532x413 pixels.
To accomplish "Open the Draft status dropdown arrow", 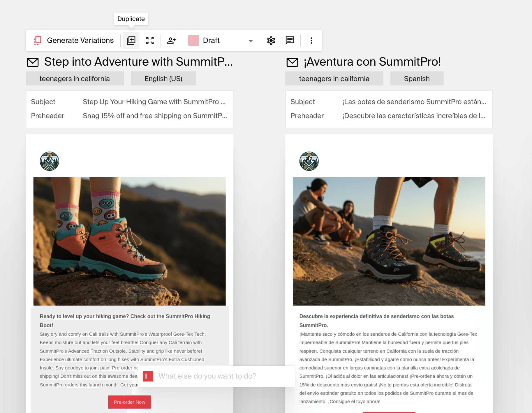I will 251,41.
